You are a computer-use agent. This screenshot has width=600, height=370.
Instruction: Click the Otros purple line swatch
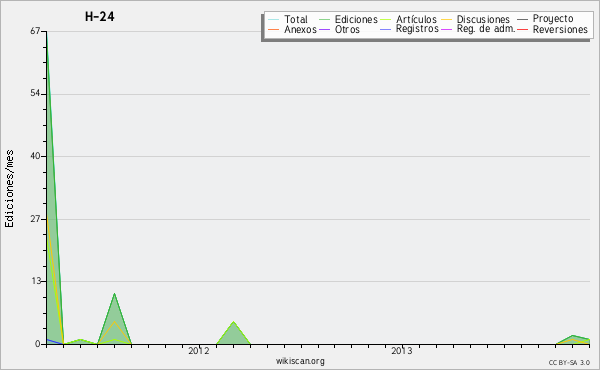pos(324,29)
